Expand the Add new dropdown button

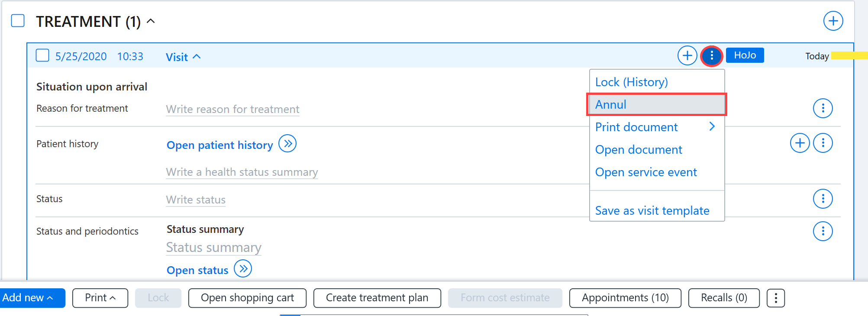(x=32, y=298)
